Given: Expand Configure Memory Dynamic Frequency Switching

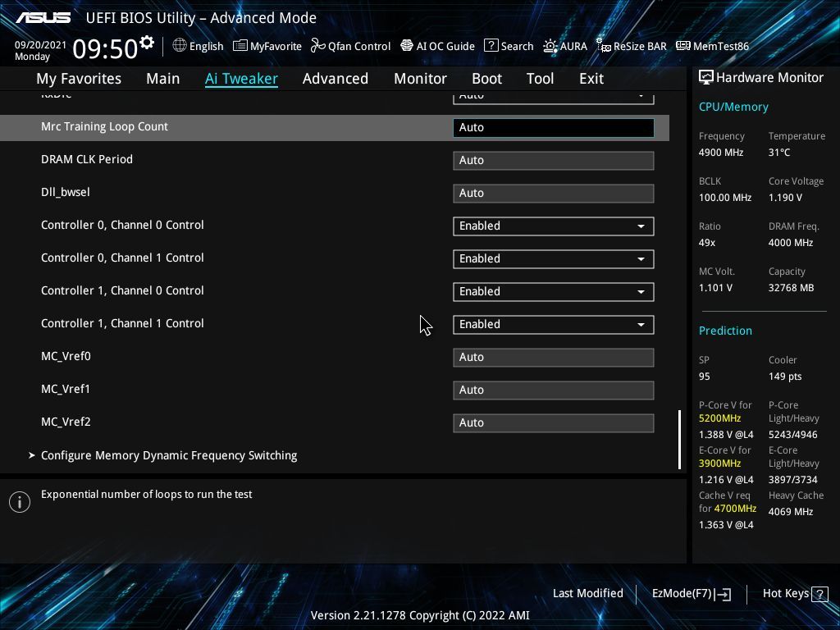Looking at the screenshot, I should (169, 455).
